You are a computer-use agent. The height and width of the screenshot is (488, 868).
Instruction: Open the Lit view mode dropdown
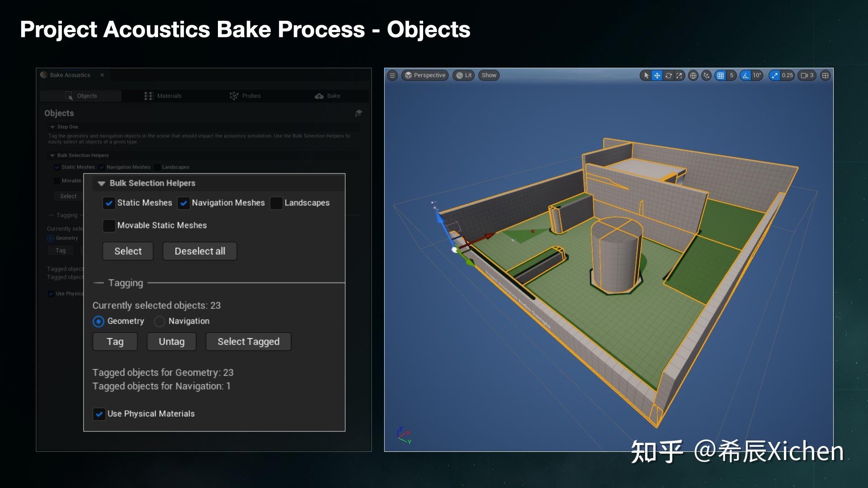(x=463, y=75)
